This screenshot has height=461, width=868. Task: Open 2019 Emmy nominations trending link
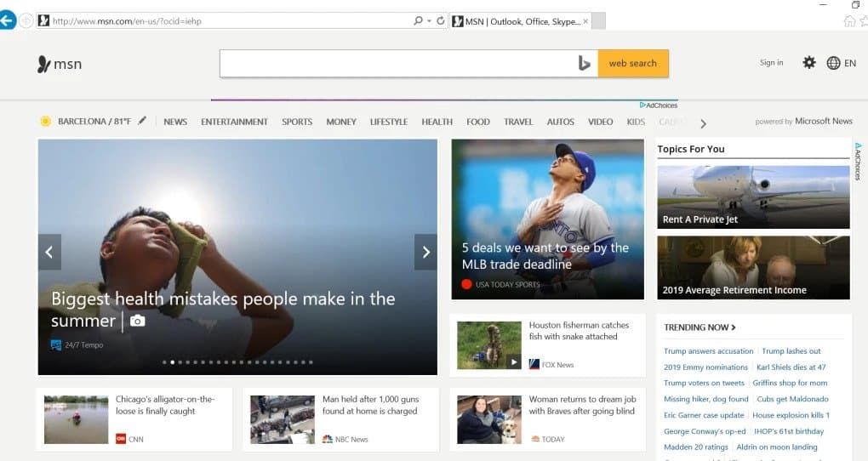click(x=705, y=367)
